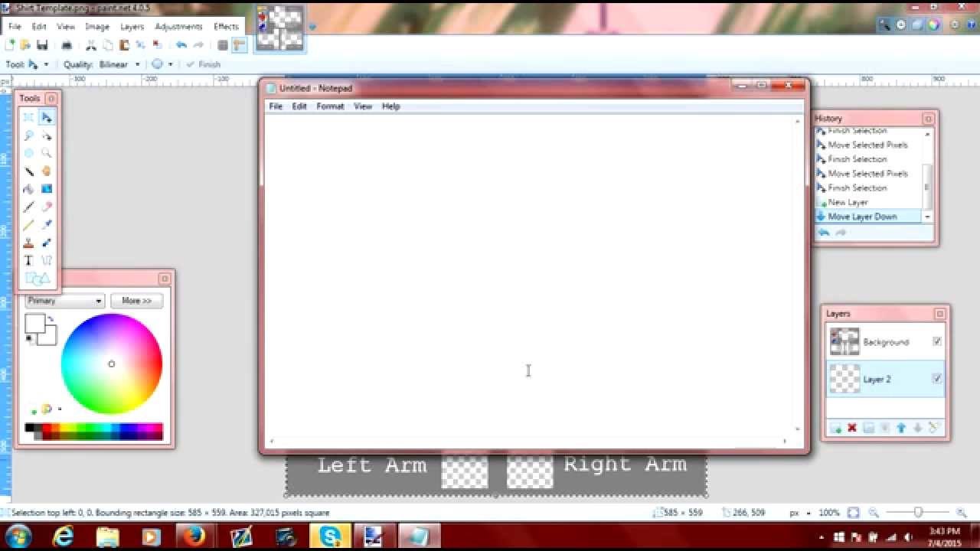Swap primary and secondary colors arrow

click(51, 320)
